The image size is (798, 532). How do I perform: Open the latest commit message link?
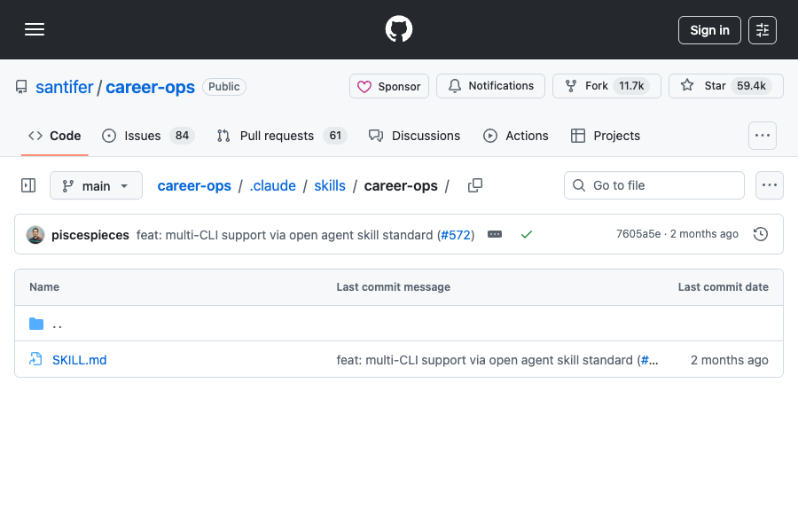point(285,235)
